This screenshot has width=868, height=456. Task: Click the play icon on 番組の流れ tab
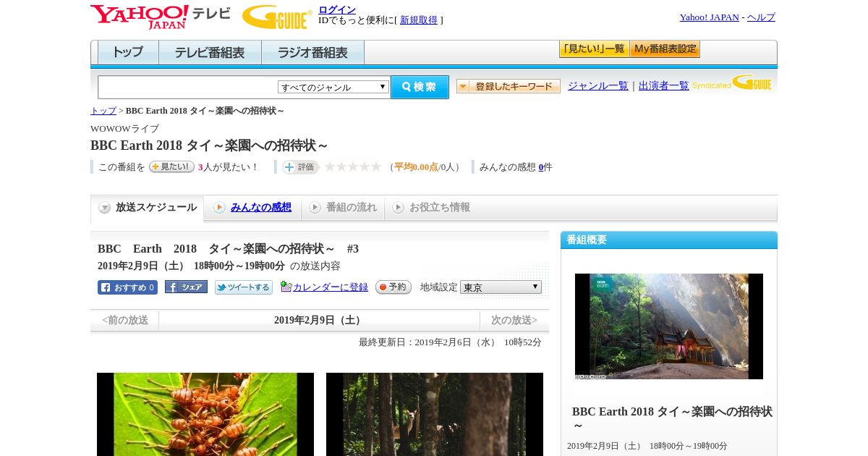(315, 208)
